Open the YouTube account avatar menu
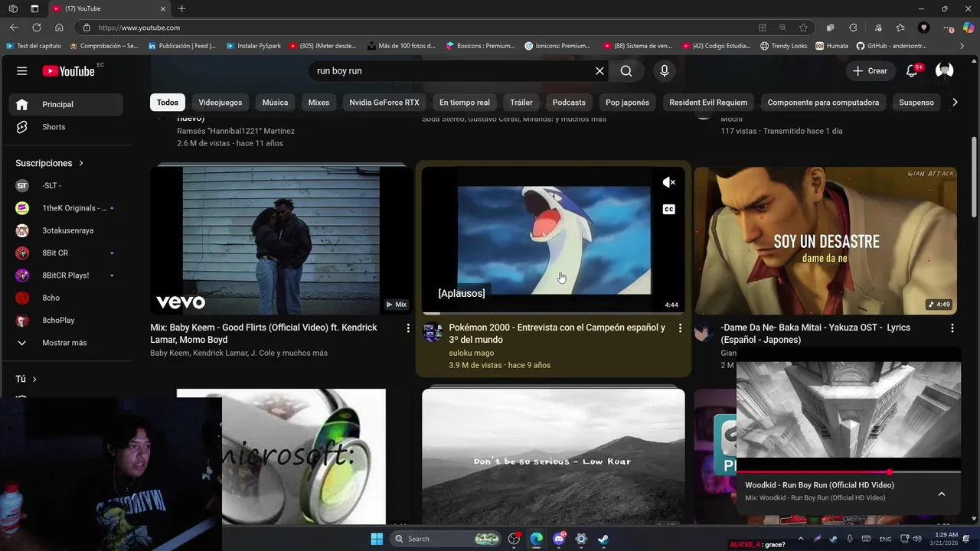The height and width of the screenshot is (551, 980). [944, 70]
